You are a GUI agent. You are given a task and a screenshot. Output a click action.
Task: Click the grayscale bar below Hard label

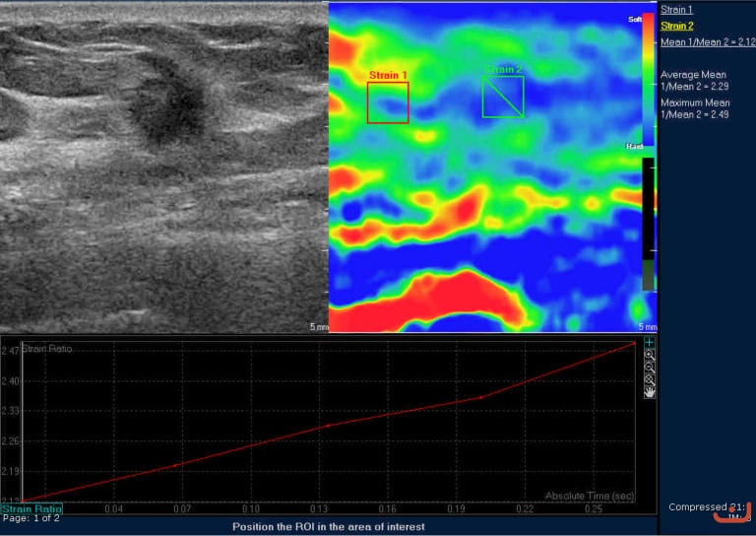tap(647, 224)
